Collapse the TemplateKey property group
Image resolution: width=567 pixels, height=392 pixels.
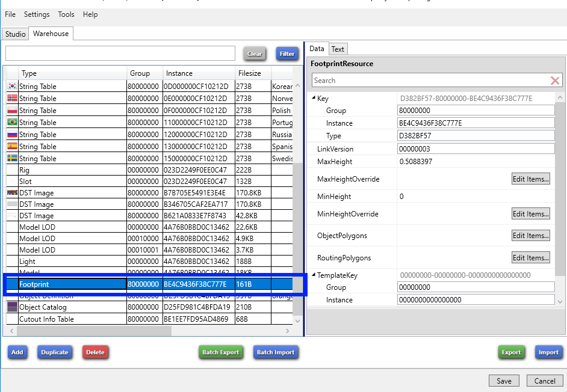pyautogui.click(x=314, y=275)
